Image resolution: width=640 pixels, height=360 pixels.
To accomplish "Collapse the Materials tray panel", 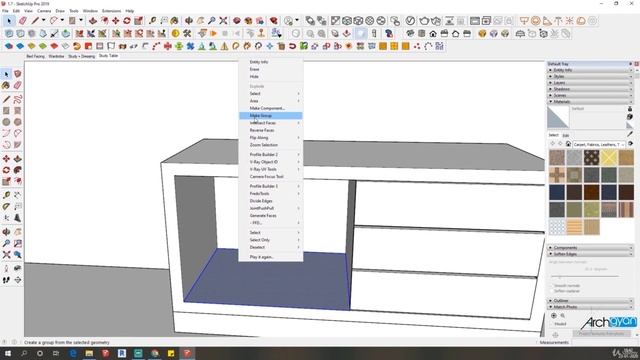I will pyautogui.click(x=590, y=102).
